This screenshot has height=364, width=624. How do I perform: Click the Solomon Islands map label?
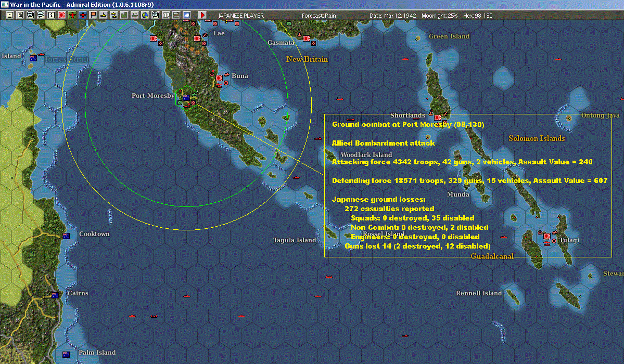(x=537, y=138)
